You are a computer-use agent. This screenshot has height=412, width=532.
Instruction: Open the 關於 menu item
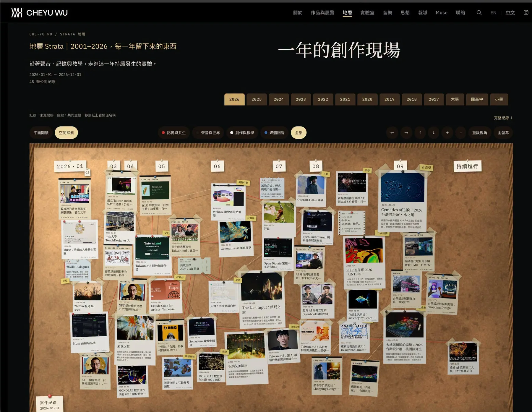point(298,13)
